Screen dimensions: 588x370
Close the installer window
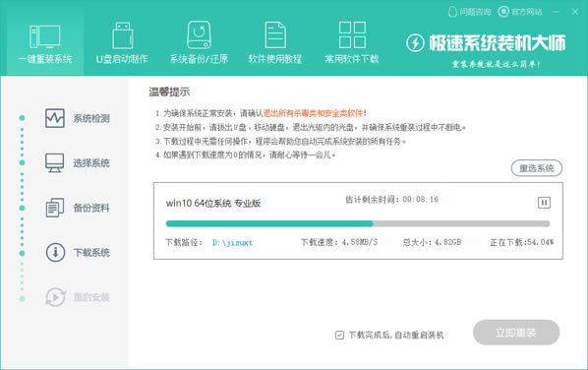[x=575, y=12]
